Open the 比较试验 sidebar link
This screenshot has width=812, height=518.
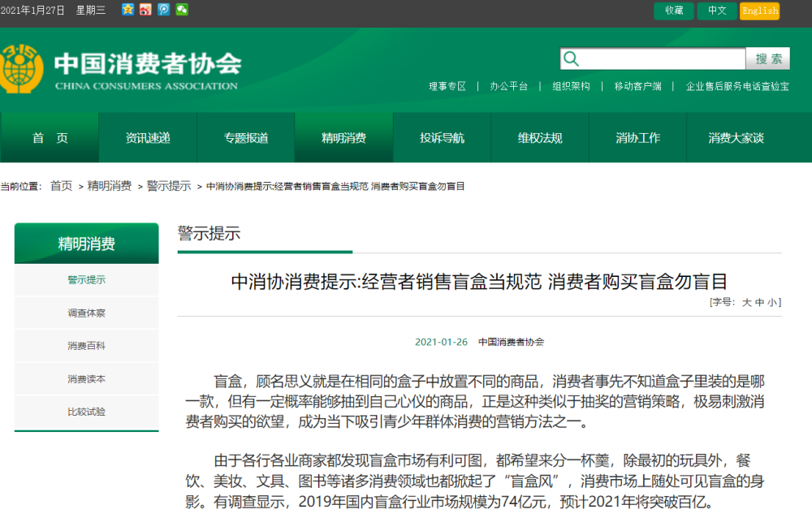[x=85, y=412]
